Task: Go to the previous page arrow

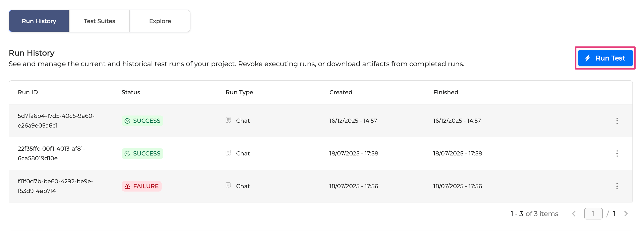Action: (574, 214)
